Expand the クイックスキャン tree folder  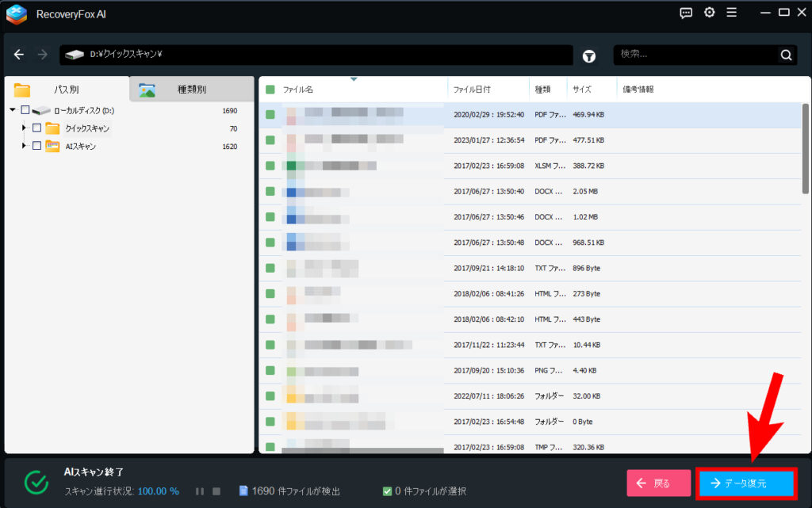coord(25,128)
